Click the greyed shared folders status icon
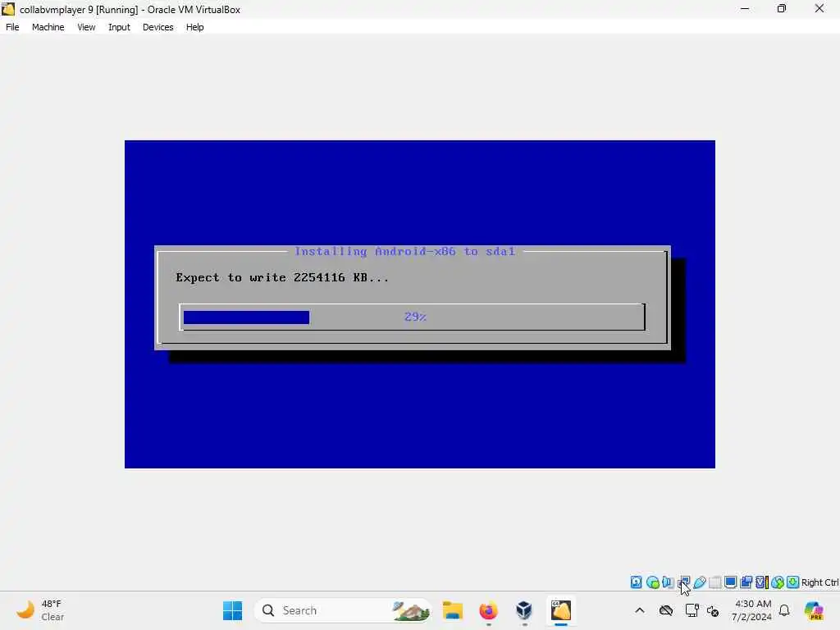This screenshot has width=840, height=630. pos(714,582)
